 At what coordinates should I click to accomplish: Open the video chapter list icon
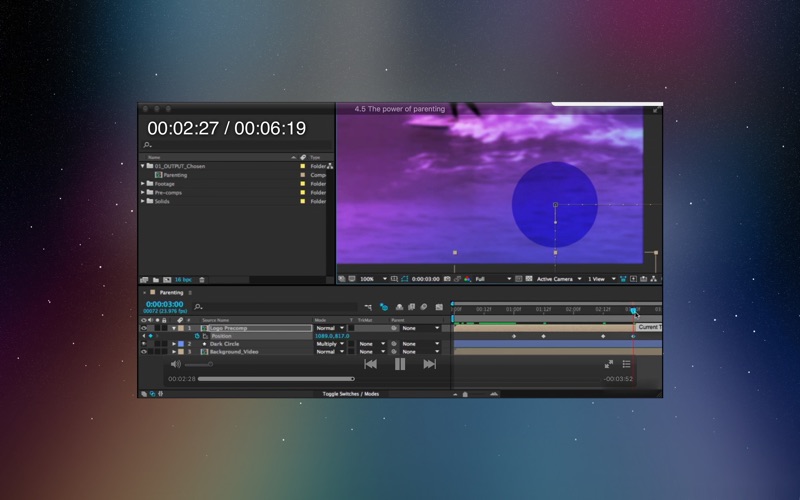pos(627,364)
